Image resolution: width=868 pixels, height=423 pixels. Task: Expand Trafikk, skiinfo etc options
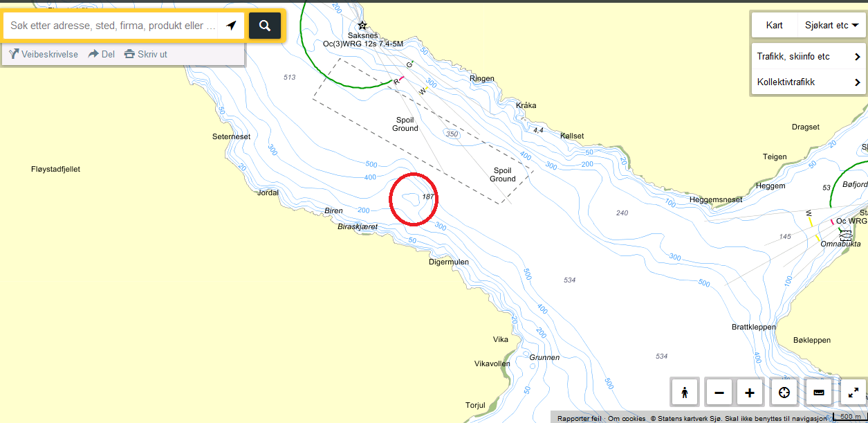click(807, 56)
